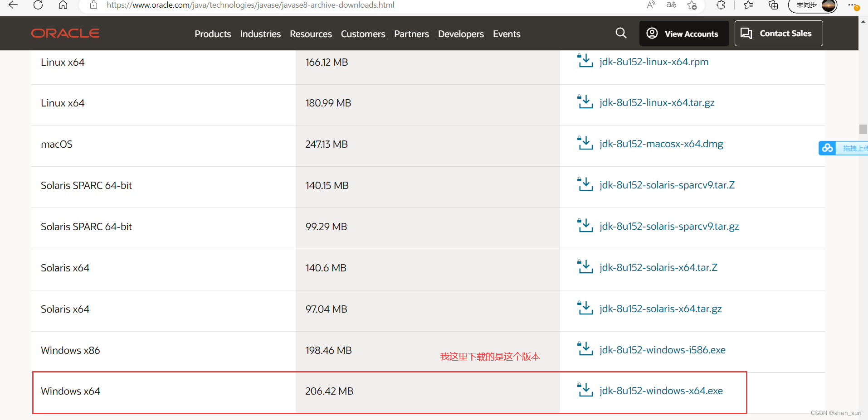Download jdk-8u152-linux-x64.rpm link

click(654, 62)
